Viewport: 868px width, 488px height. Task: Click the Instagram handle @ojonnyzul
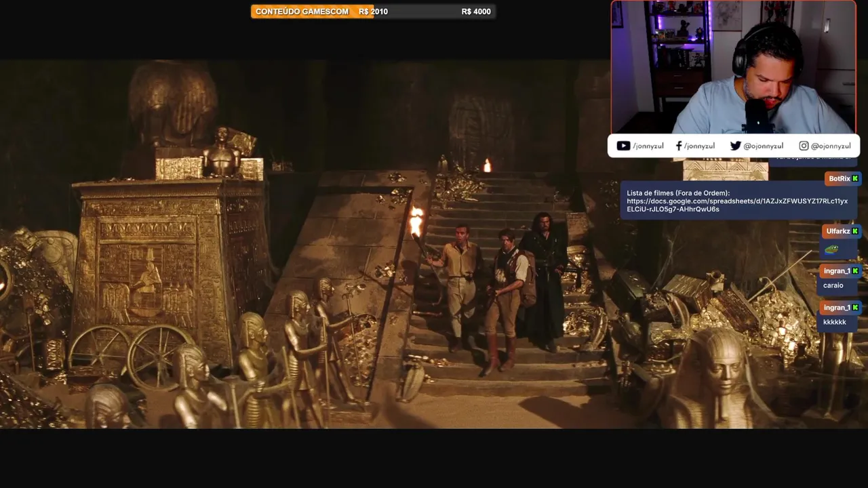coord(831,146)
